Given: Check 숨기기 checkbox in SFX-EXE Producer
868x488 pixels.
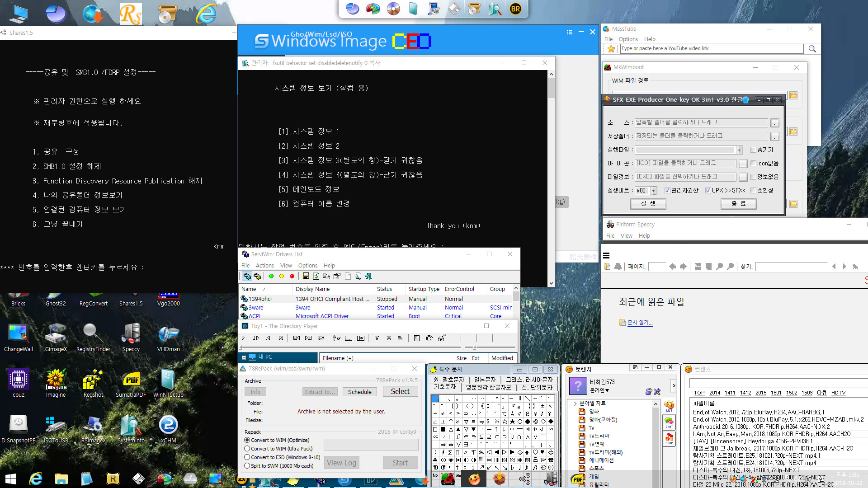Looking at the screenshot, I should (753, 150).
